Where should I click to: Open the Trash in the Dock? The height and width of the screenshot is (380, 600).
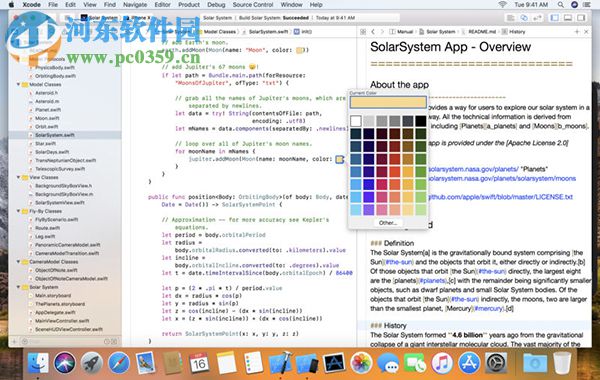pos(562,363)
